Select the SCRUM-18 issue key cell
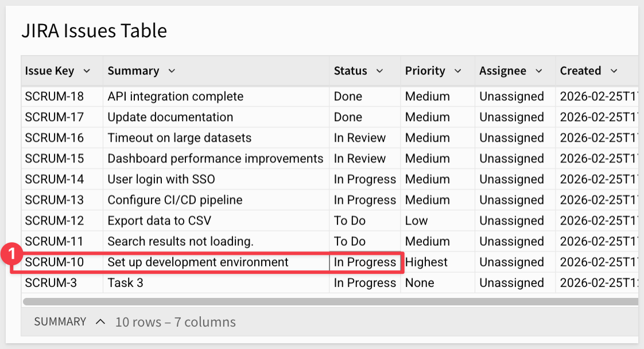 click(x=54, y=96)
